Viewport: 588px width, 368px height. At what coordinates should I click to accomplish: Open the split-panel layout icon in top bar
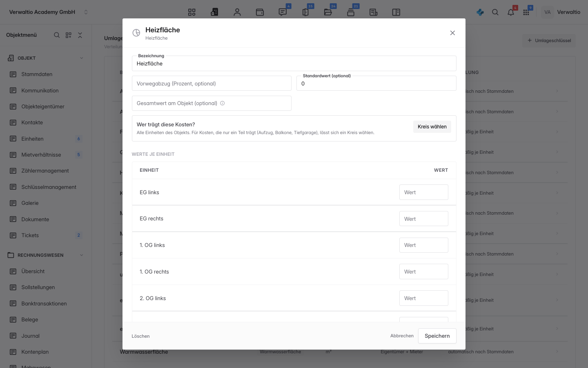click(396, 12)
